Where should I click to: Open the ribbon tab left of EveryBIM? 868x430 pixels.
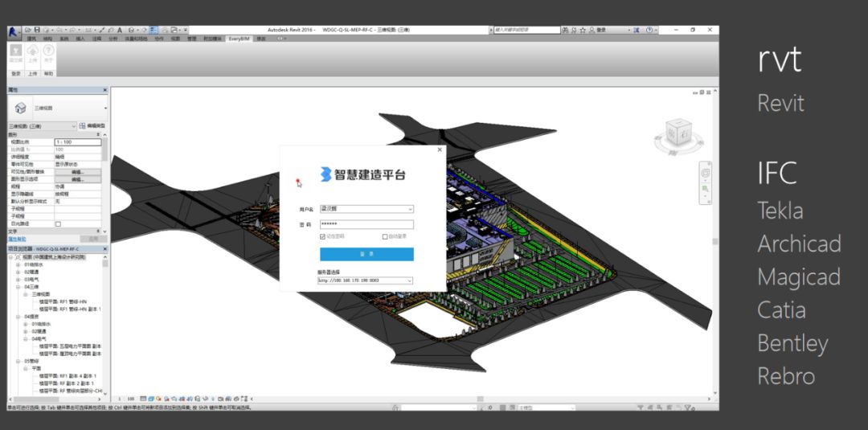pyautogui.click(x=212, y=39)
